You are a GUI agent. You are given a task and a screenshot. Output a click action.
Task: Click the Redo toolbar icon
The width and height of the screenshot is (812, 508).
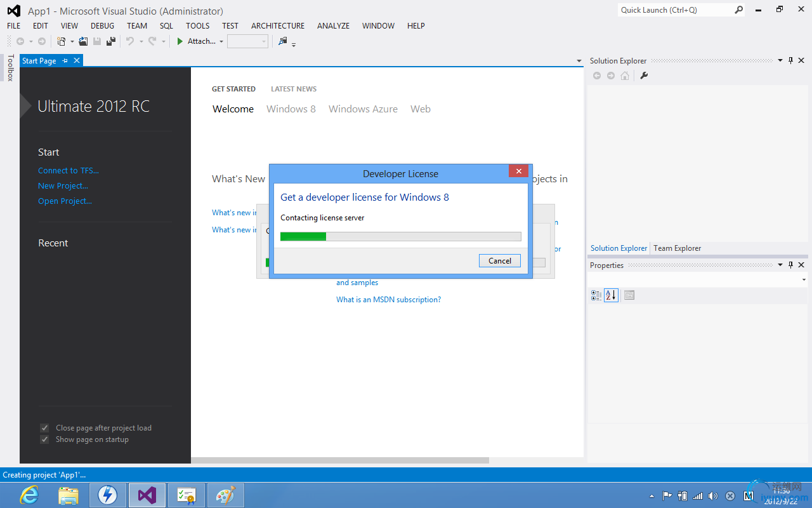click(152, 41)
